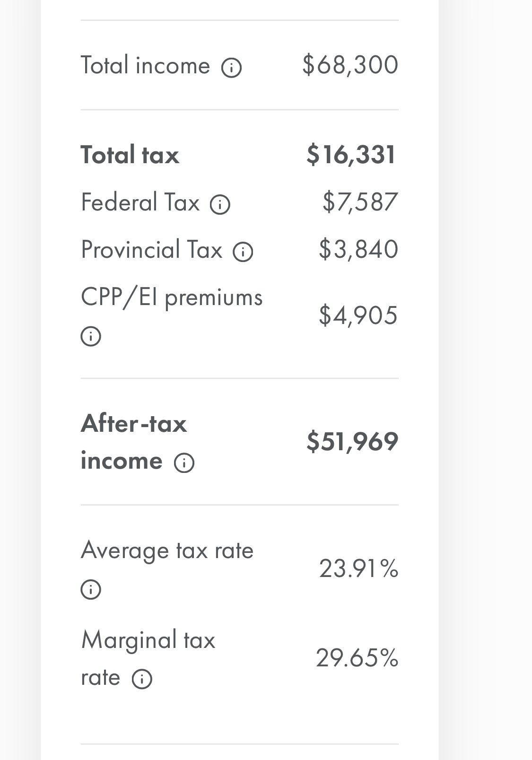Select the $4,905 CPP/EI premiums value
Viewport: 532px width, 760px height.
tap(358, 315)
